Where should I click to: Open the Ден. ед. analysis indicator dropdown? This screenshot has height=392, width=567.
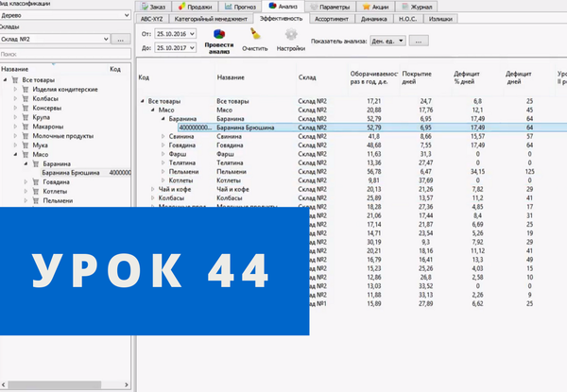point(388,41)
